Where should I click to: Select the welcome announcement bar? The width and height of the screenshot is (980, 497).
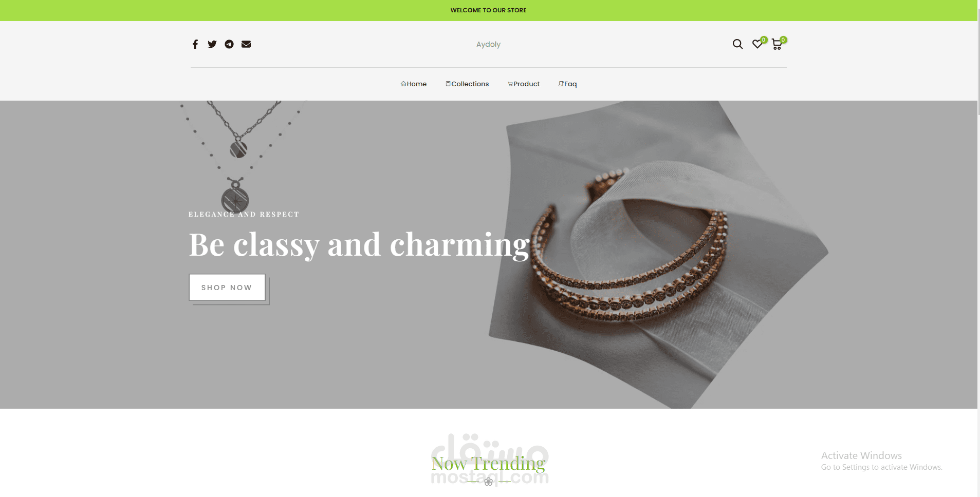point(489,10)
